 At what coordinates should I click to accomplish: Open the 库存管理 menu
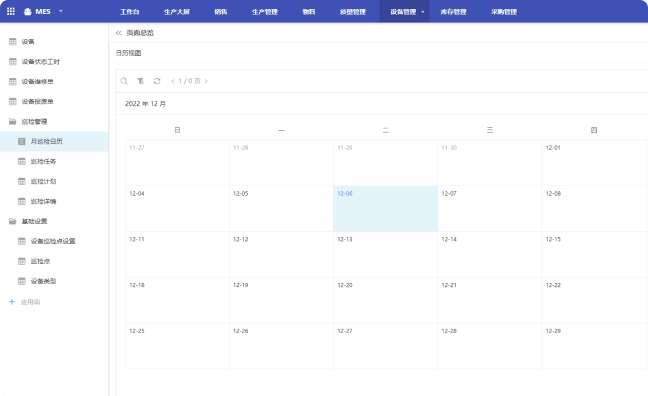(453, 12)
